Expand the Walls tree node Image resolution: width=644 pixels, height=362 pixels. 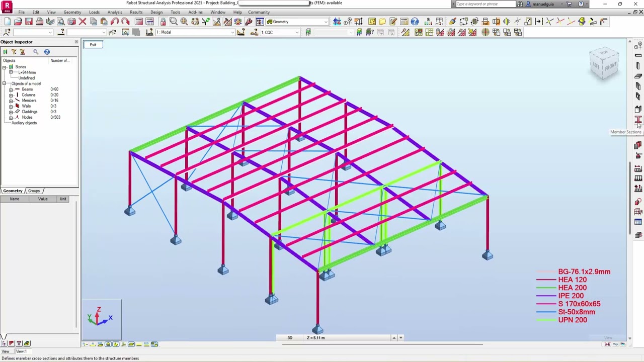pyautogui.click(x=11, y=106)
